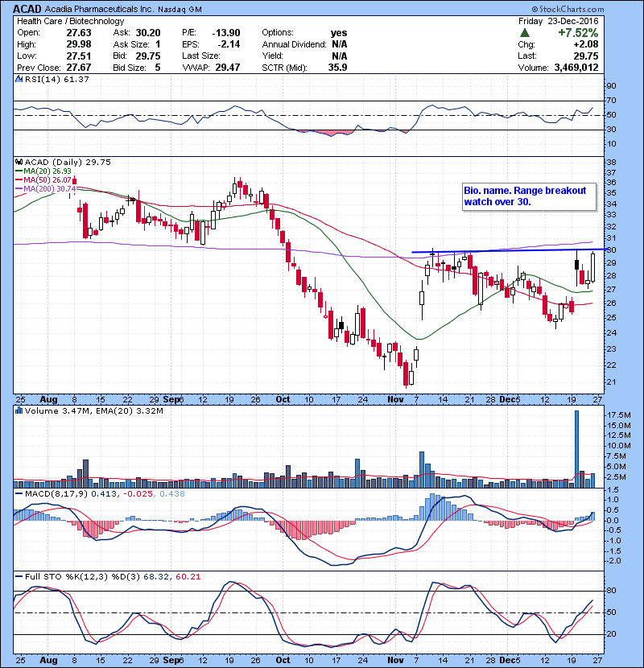
Task: Click the tall 17.5M volume spike bar
Action: [x=576, y=449]
